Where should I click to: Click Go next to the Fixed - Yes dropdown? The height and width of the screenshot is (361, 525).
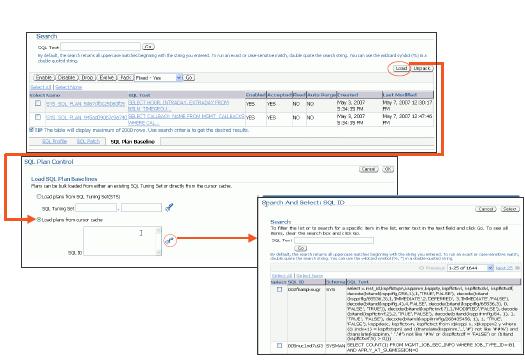tap(189, 77)
